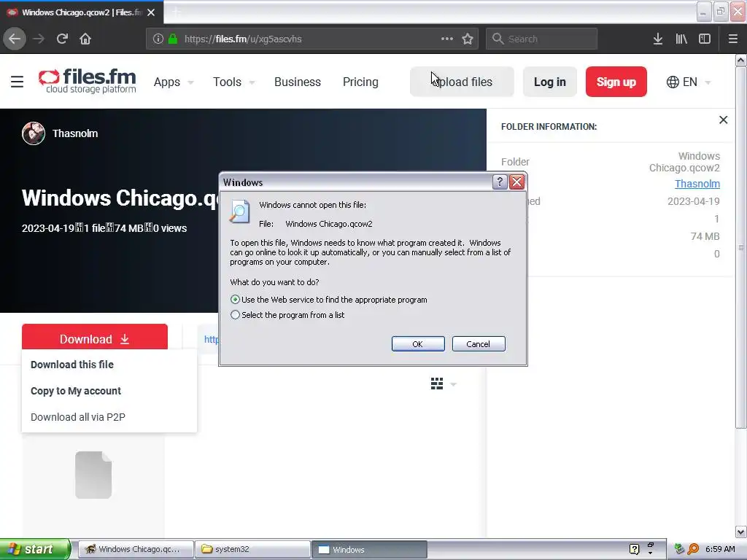Open a new browser tab with plus
Screen dimensions: 747x560
pyautogui.click(x=176, y=12)
